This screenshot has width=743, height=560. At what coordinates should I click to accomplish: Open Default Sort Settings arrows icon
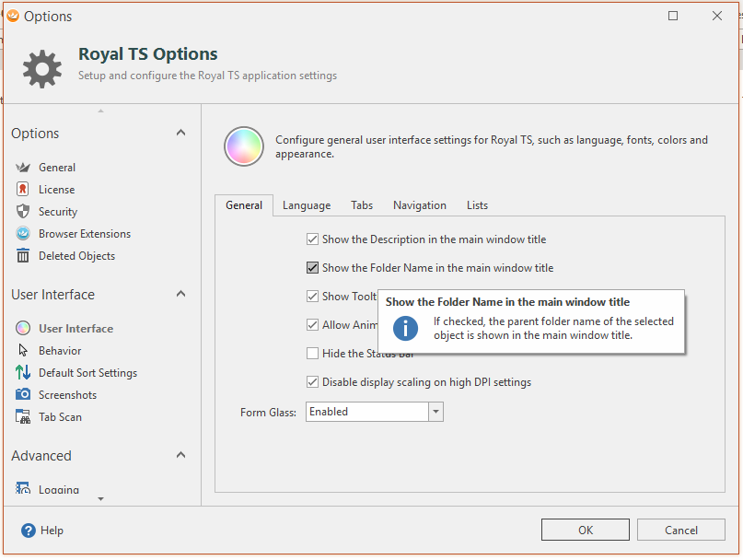[x=23, y=373]
